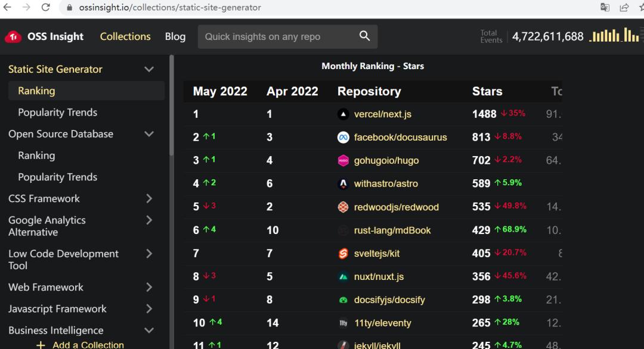Screen dimensions: 644x349
Task: Click the jekyll/jekyll logo icon
Action: (x=343, y=345)
